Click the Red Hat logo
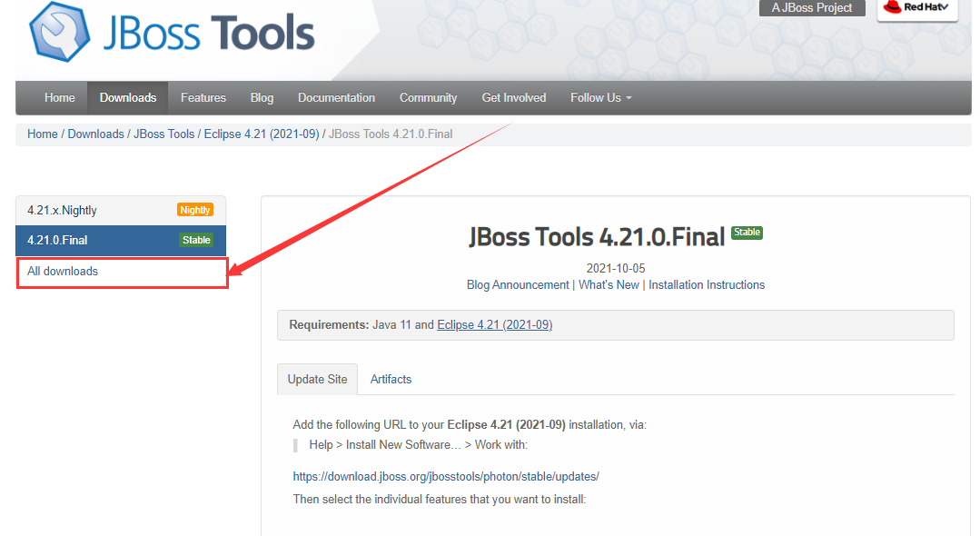The height and width of the screenshot is (536, 980). point(916,8)
